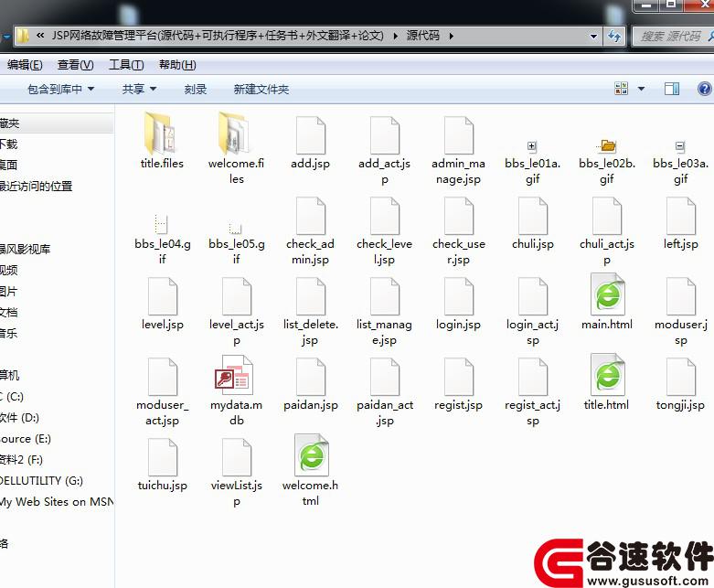Select tongji.jsp file
This screenshot has height=588, width=714.
pos(681,384)
